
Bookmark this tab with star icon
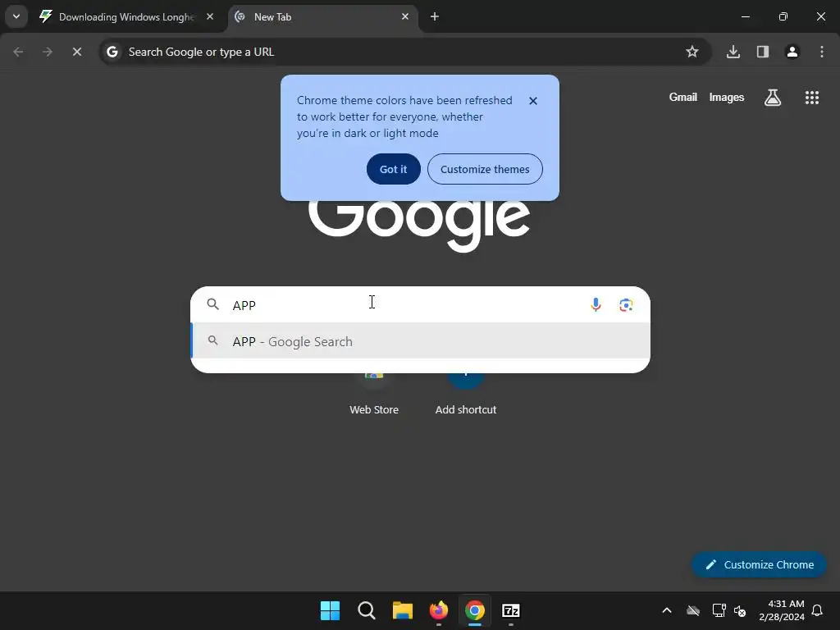click(x=692, y=52)
